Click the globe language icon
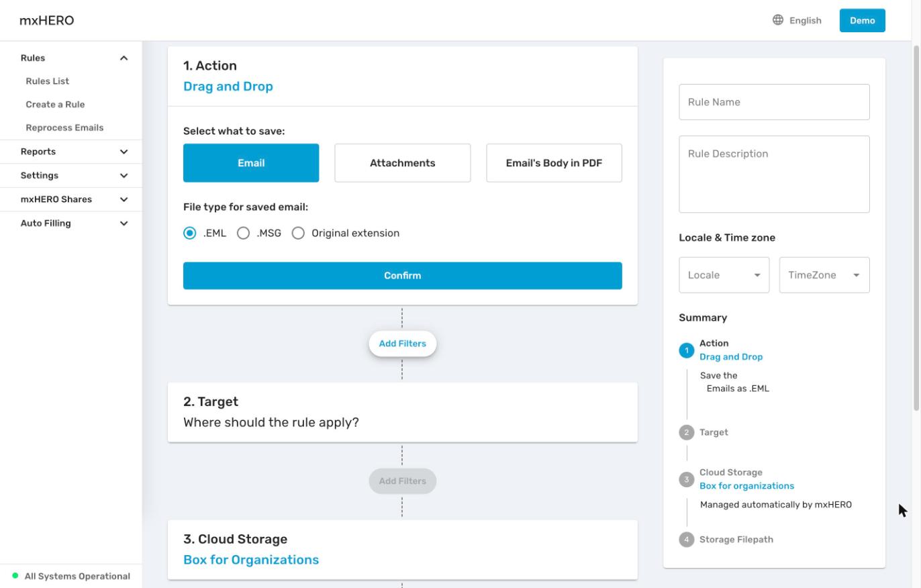This screenshot has width=921, height=588. (778, 20)
